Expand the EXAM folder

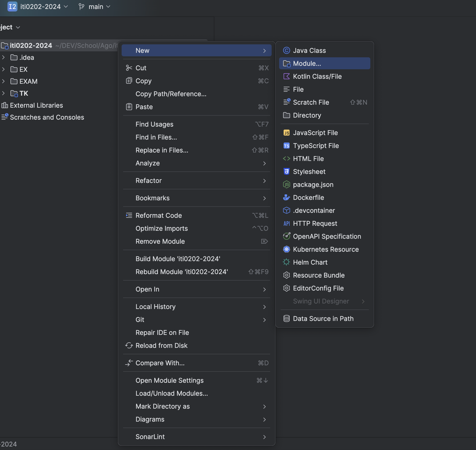click(3, 81)
